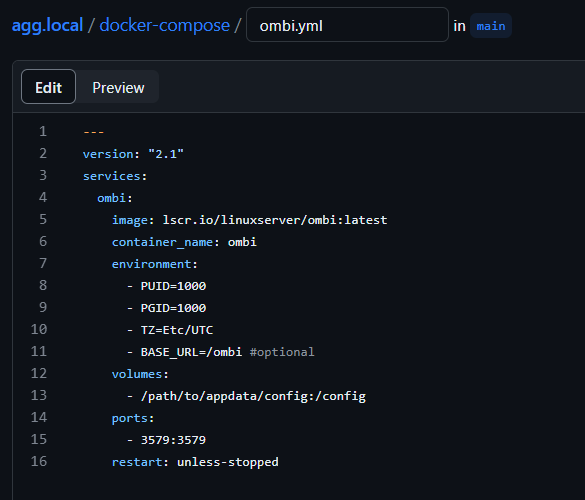Place cursor on PUID=1000 entry

point(173,286)
